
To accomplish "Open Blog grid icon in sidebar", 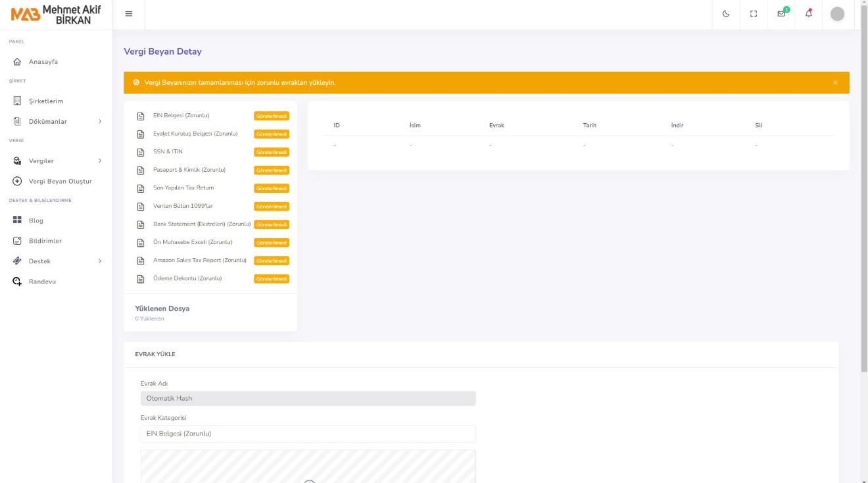I will point(18,220).
